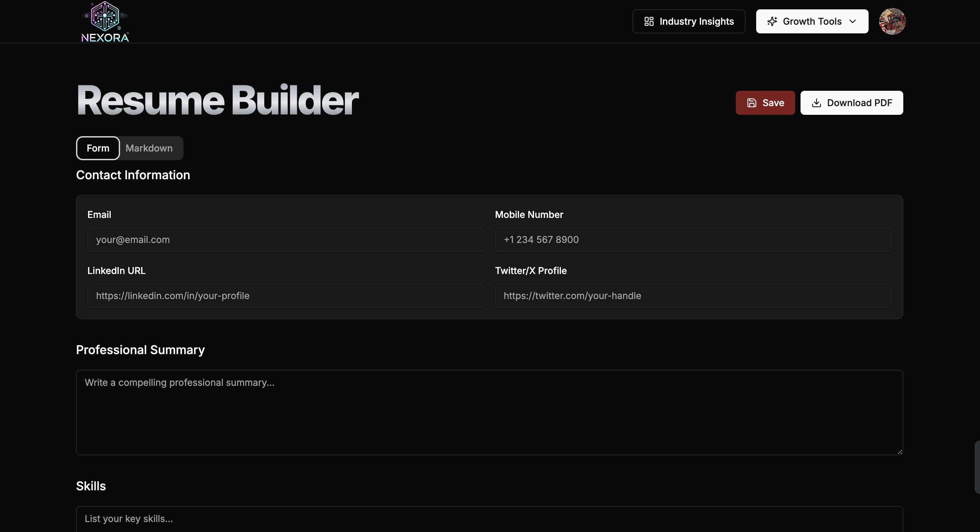980x532 pixels.
Task: Click the download arrow icon
Action: tap(816, 103)
